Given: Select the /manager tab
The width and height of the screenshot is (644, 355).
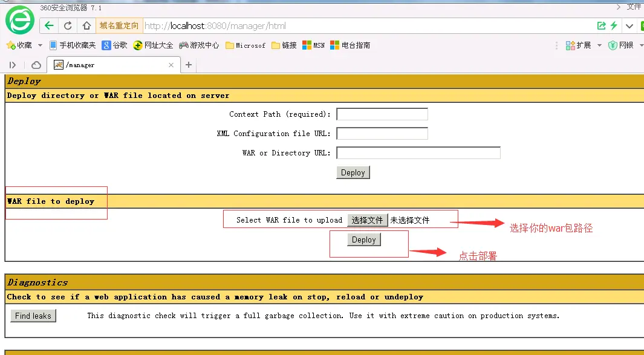Looking at the screenshot, I should [x=114, y=65].
